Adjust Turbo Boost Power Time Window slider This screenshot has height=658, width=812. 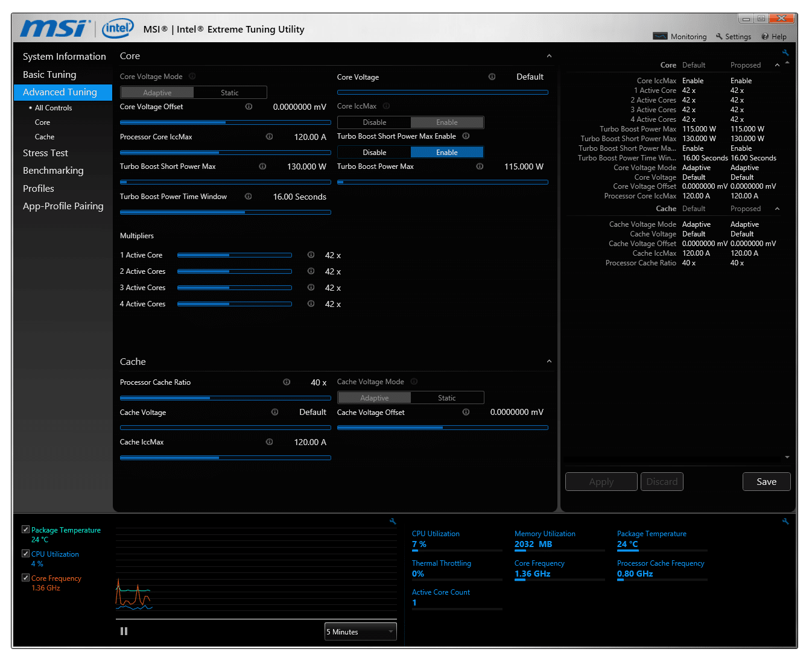[x=226, y=212]
